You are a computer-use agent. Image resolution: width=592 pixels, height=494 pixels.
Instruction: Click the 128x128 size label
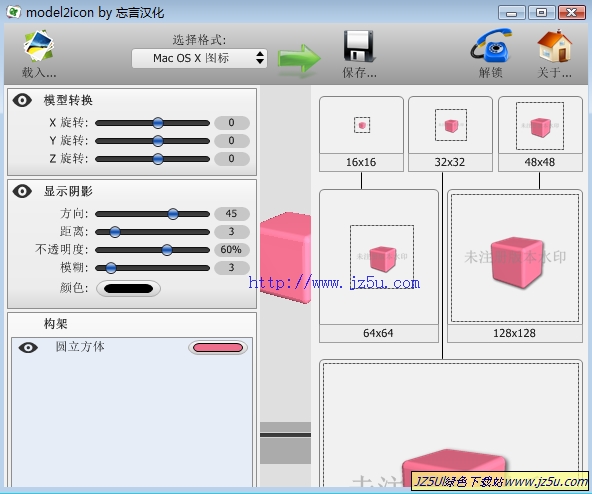click(x=515, y=333)
